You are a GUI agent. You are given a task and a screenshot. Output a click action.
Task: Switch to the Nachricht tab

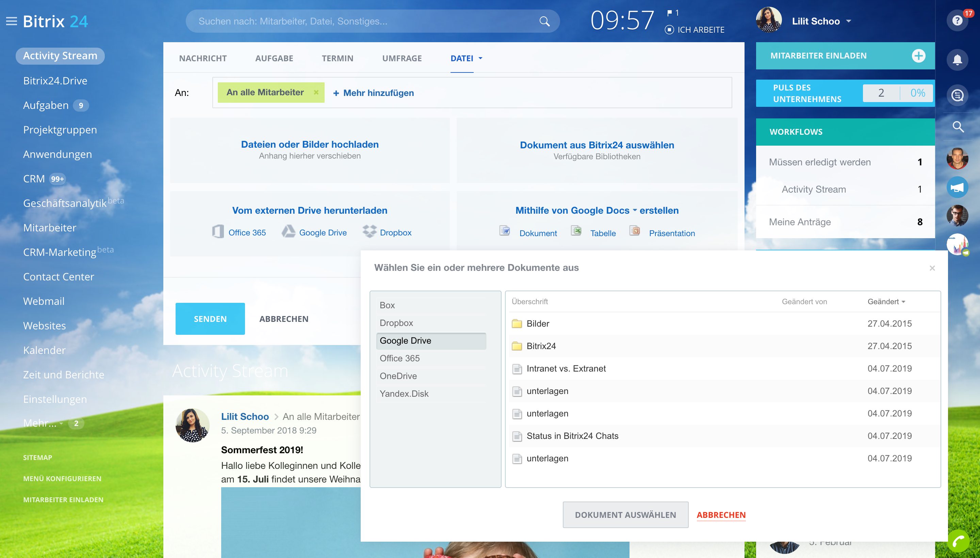point(203,58)
